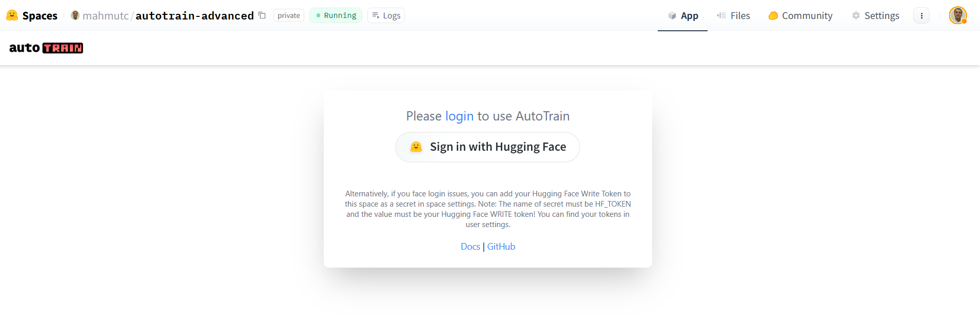
Task: Click the Hugging Face Spaces logo emoji
Action: click(12, 15)
